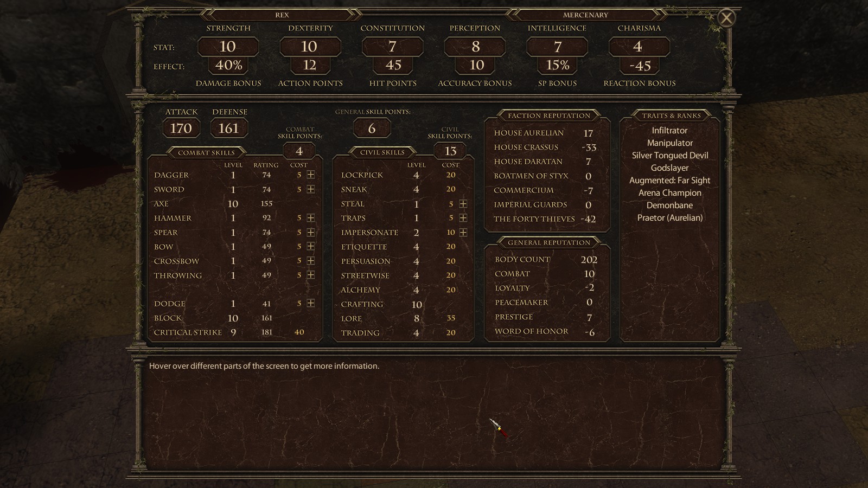Select the Block skill name
Screen dimensions: 868x488
[168, 318]
